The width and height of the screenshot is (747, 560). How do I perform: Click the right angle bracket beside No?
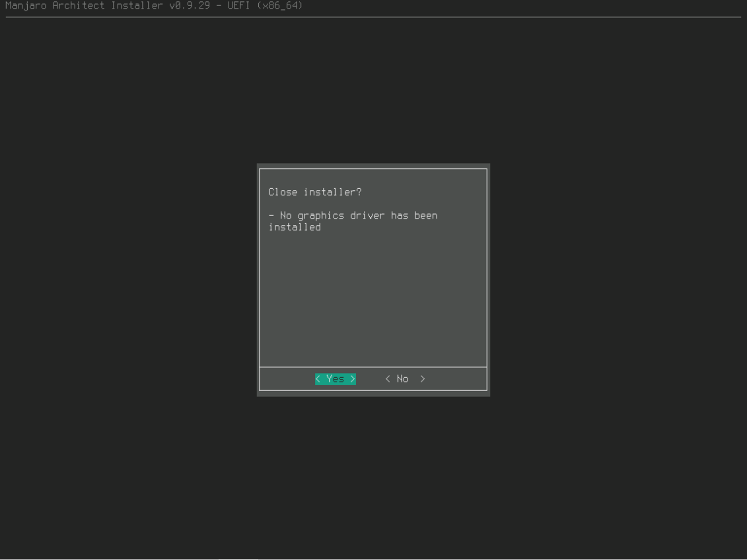tap(423, 379)
